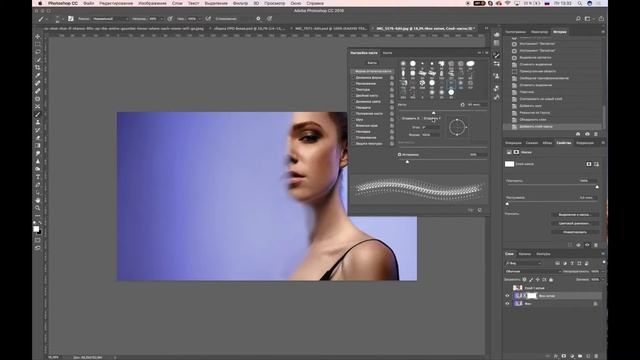Select the Rectangular Marquee tool
Screen dimensions: 640x360
click(x=38, y=44)
